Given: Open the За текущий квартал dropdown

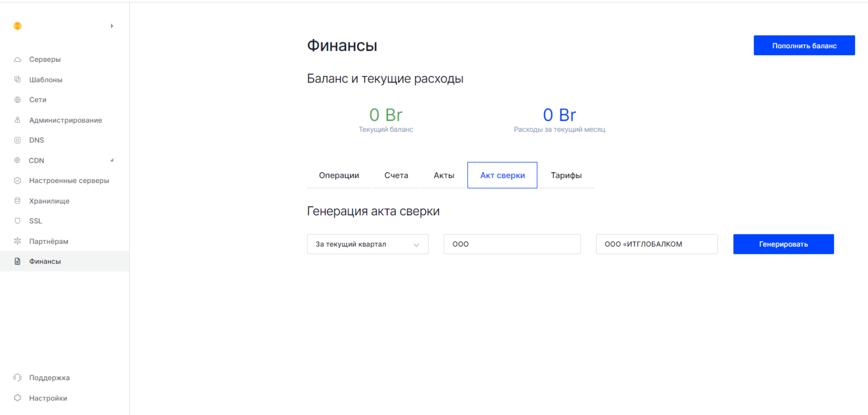Looking at the screenshot, I should (x=367, y=244).
